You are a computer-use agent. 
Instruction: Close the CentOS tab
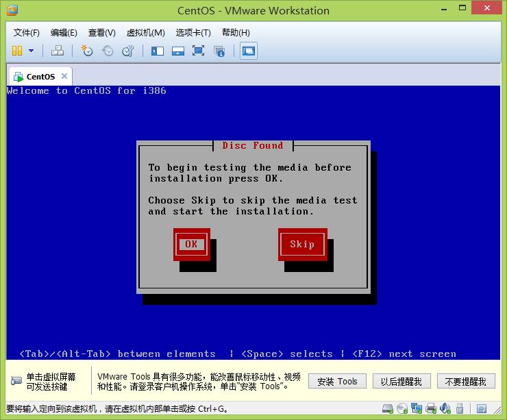pos(64,76)
